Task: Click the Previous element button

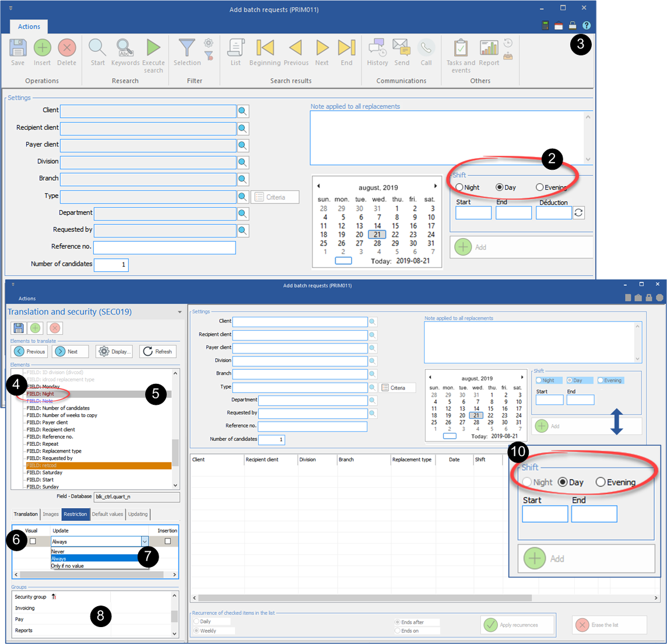Action: pos(29,352)
